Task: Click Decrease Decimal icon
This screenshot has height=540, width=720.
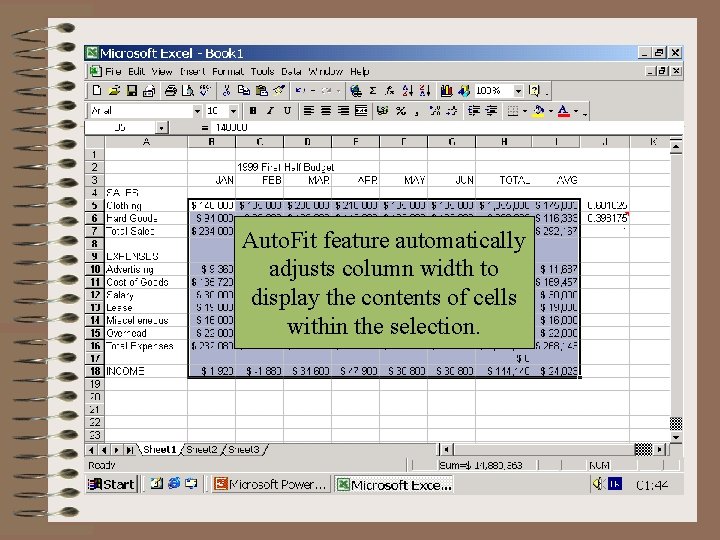Action: (x=452, y=111)
